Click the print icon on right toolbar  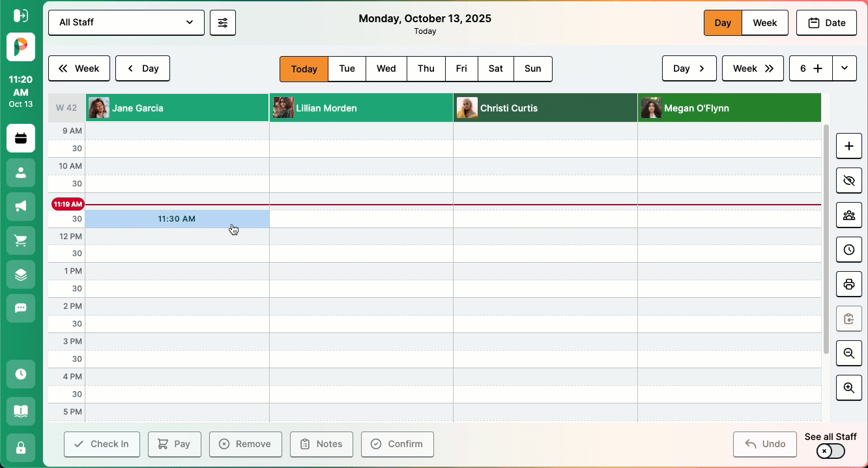pos(848,284)
